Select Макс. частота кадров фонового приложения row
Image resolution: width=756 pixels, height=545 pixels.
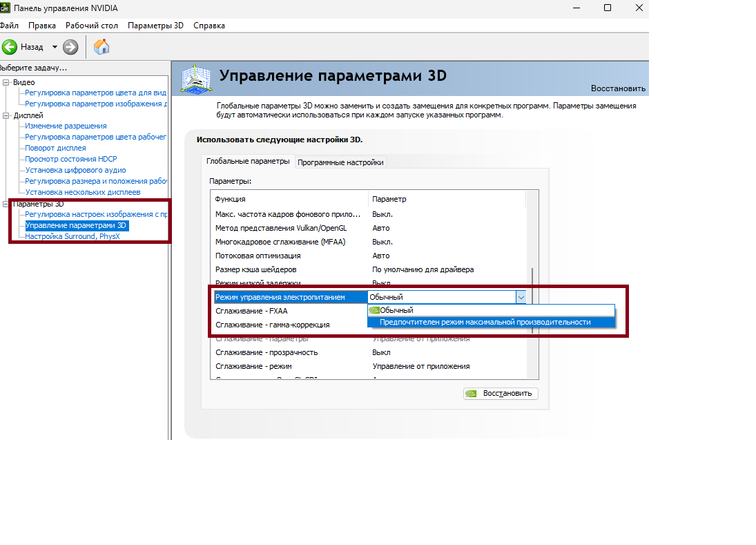[x=369, y=214]
